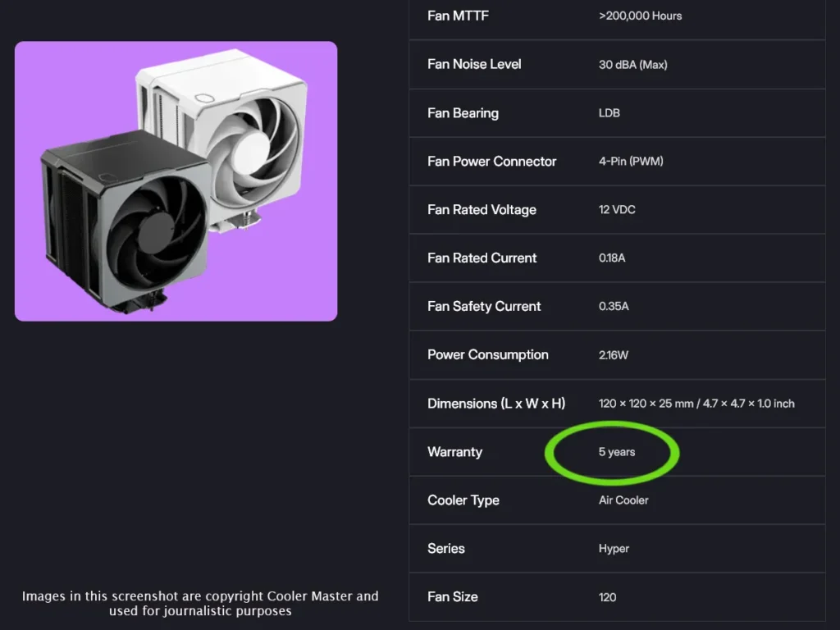
Task: Select the Fan Noise Level label
Action: pyautogui.click(x=474, y=64)
